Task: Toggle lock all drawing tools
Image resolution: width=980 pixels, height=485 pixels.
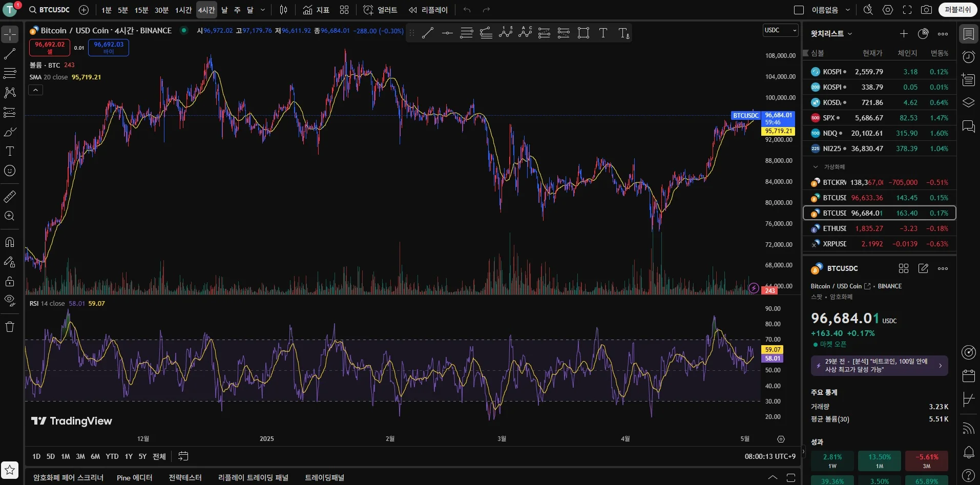Action: click(10, 281)
